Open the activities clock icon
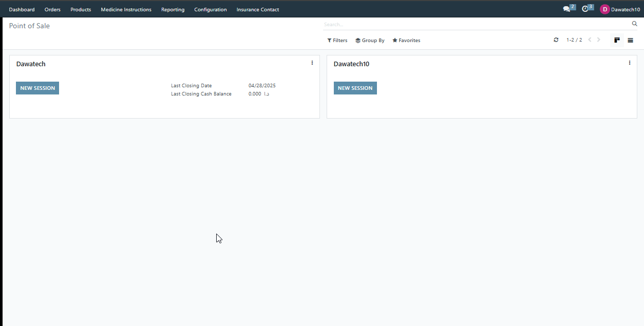Viewport: 644px width, 326px height. tap(585, 9)
